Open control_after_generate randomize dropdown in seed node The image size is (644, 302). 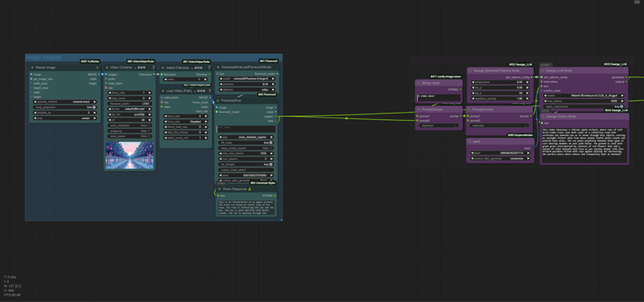499,159
